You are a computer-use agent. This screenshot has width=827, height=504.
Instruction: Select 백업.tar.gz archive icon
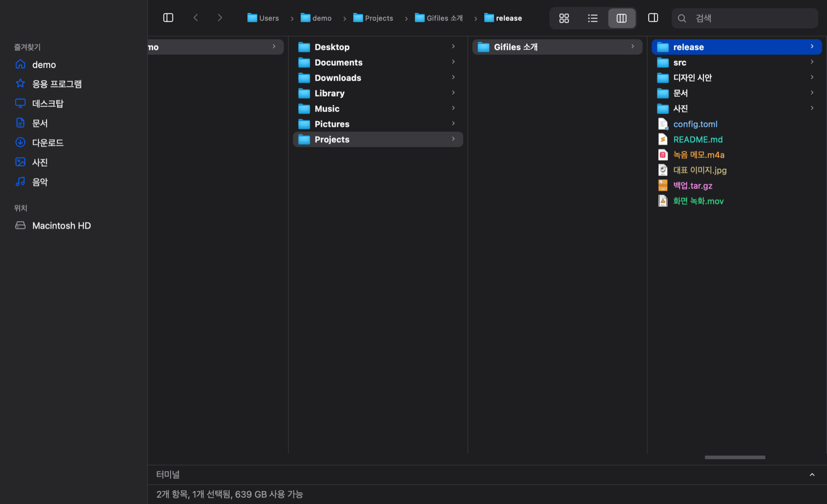[x=663, y=185]
